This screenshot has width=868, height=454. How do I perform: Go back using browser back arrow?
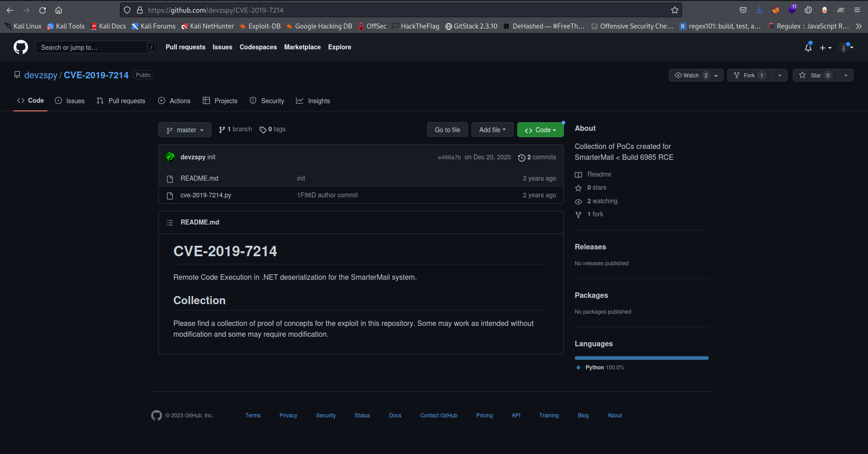pos(10,10)
